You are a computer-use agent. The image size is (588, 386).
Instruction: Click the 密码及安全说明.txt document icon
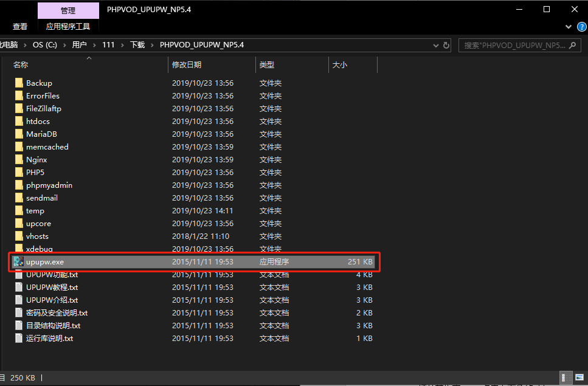(19, 312)
